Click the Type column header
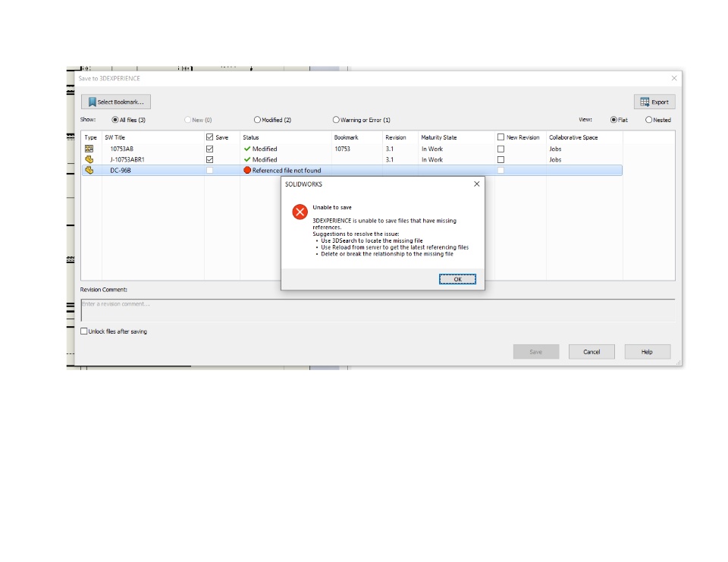The height and width of the screenshot is (562, 728). pyautogui.click(x=90, y=137)
